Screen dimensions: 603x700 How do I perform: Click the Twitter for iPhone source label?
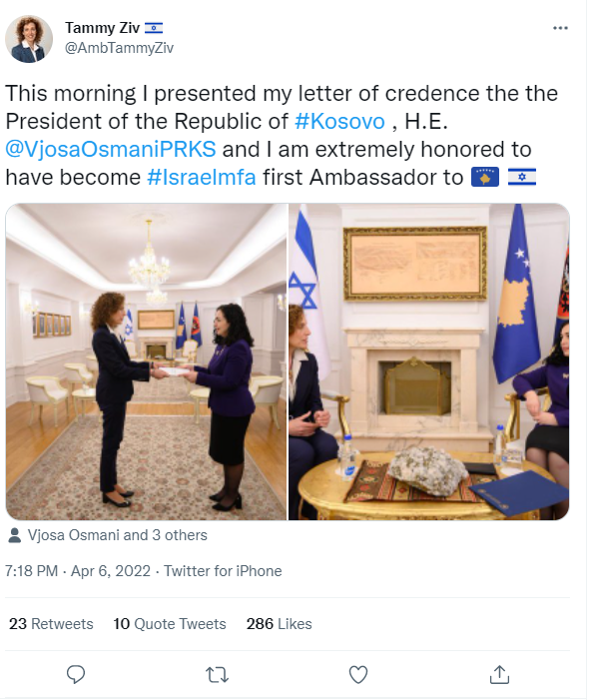pyautogui.click(x=224, y=571)
